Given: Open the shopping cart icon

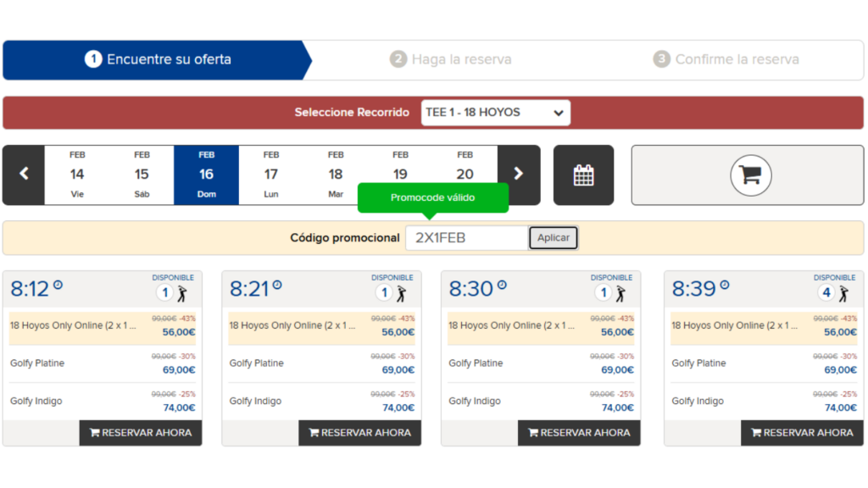Looking at the screenshot, I should coord(750,175).
